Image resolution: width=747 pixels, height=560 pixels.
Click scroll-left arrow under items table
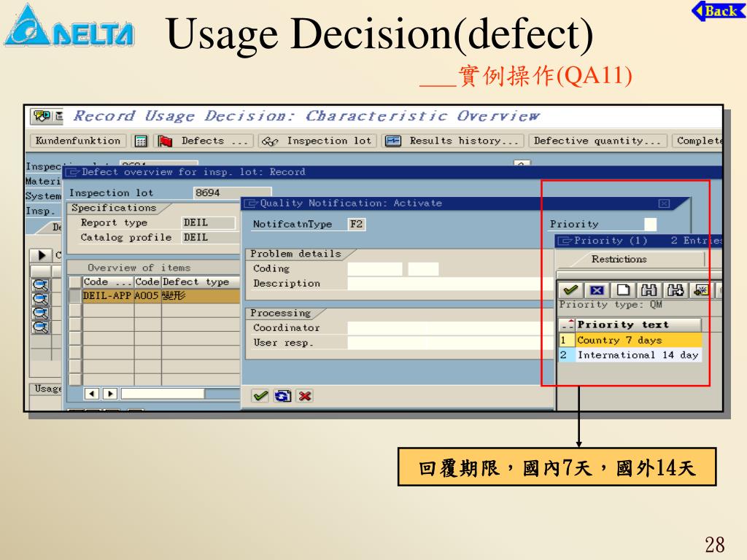click(x=91, y=394)
